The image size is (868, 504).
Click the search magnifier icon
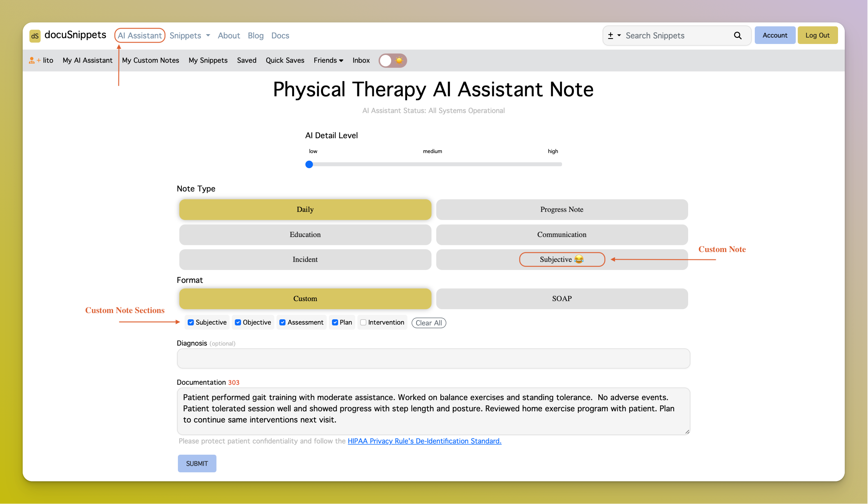[x=737, y=36]
